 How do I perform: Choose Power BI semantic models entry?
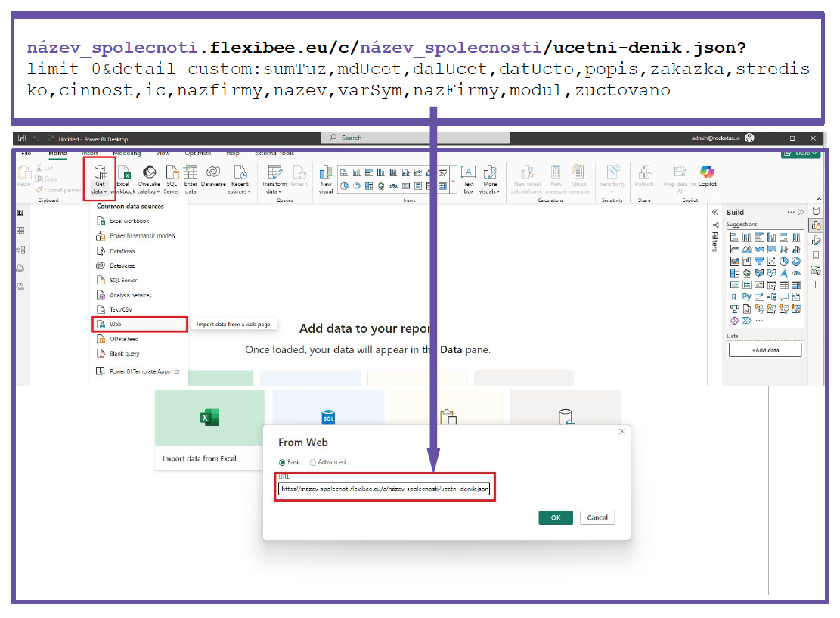tap(139, 236)
